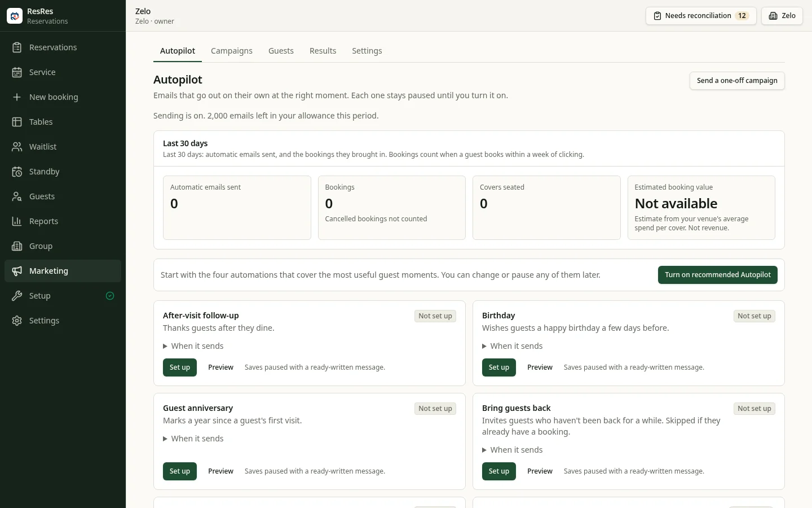Click the Not set up badge on Guest anniversary
This screenshot has width=812, height=508.
435,409
